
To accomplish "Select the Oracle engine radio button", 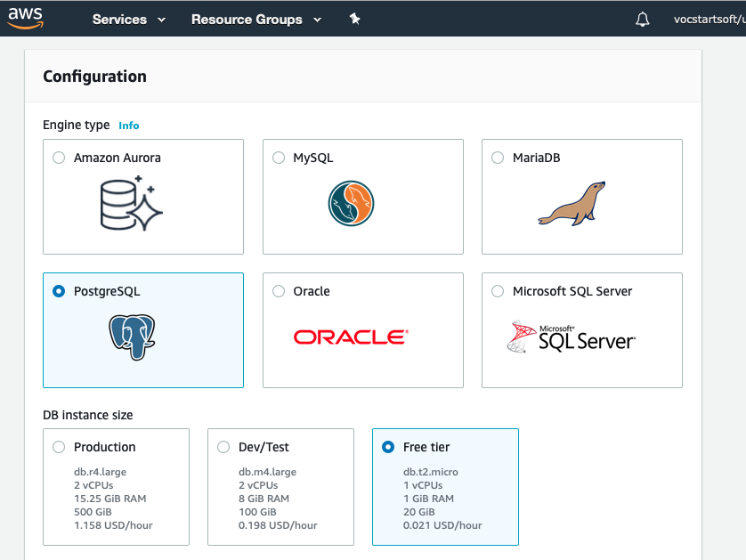I will [278, 290].
